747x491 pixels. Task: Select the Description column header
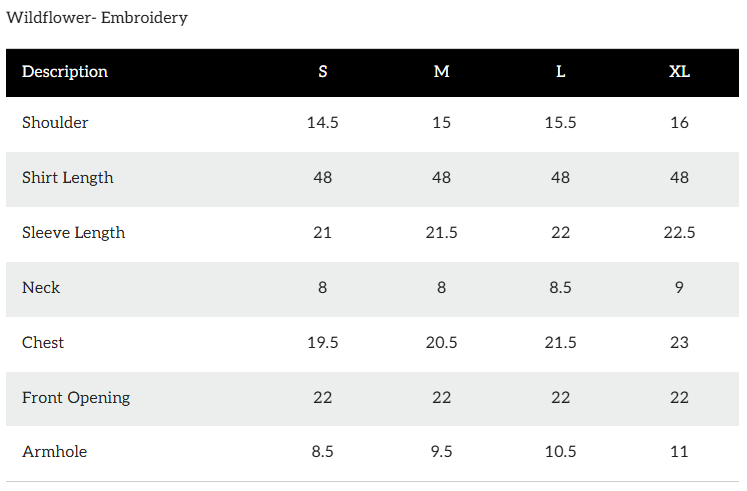tap(65, 72)
